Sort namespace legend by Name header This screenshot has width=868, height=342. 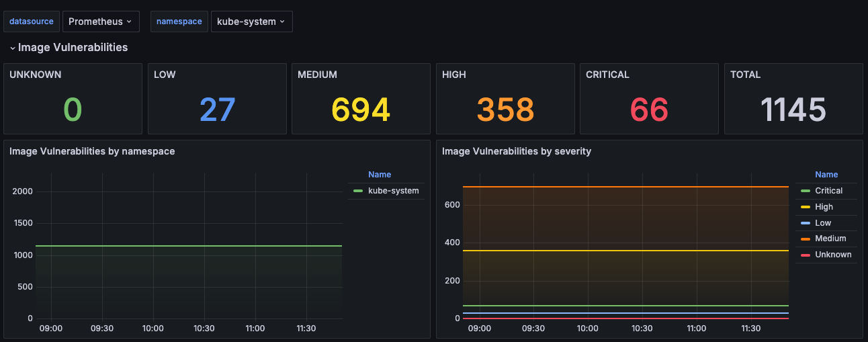pyautogui.click(x=380, y=175)
